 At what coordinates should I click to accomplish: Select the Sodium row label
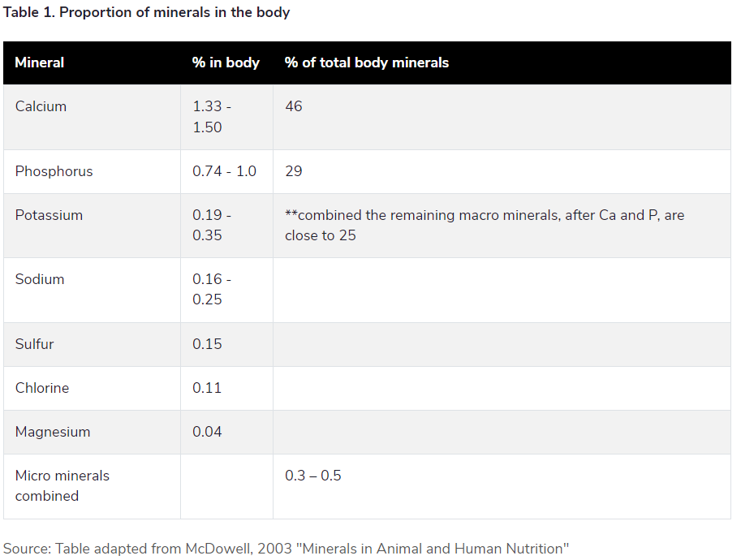40,279
